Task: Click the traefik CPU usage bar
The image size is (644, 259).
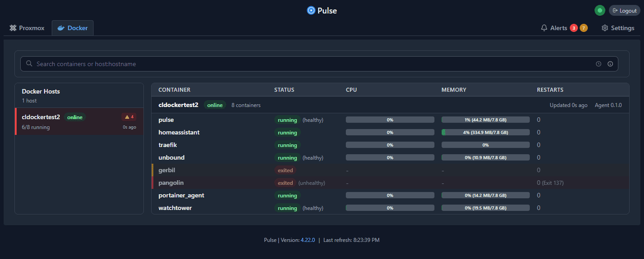Action: (390, 145)
